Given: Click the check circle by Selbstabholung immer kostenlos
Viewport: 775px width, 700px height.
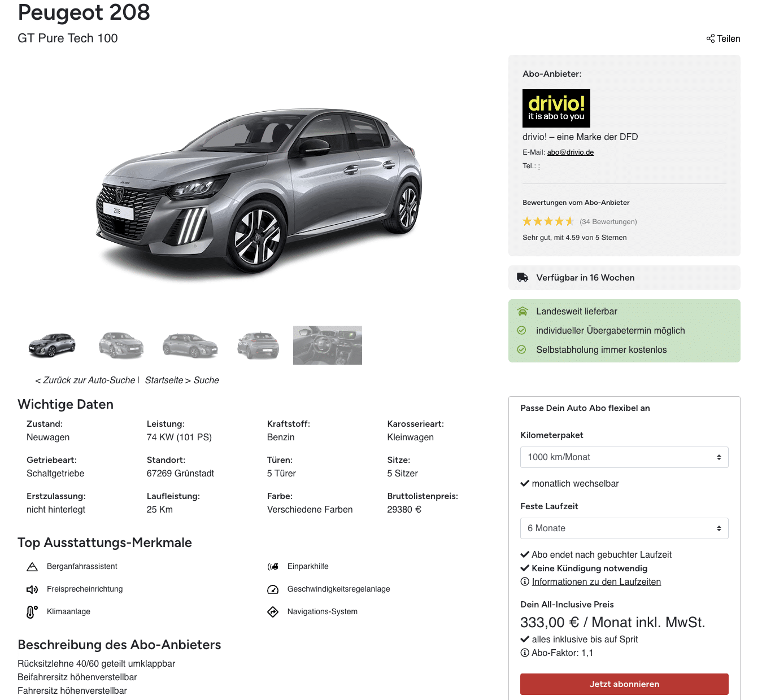Looking at the screenshot, I should (522, 349).
